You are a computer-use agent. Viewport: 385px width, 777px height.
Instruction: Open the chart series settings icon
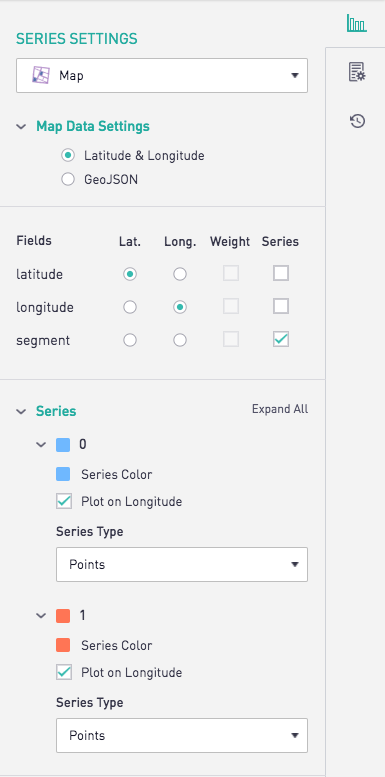pyautogui.click(x=357, y=23)
